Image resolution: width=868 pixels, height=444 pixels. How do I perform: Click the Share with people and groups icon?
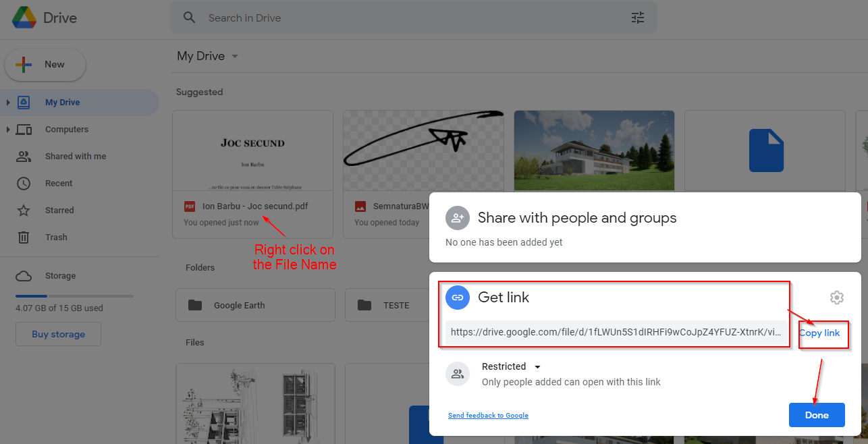tap(457, 217)
